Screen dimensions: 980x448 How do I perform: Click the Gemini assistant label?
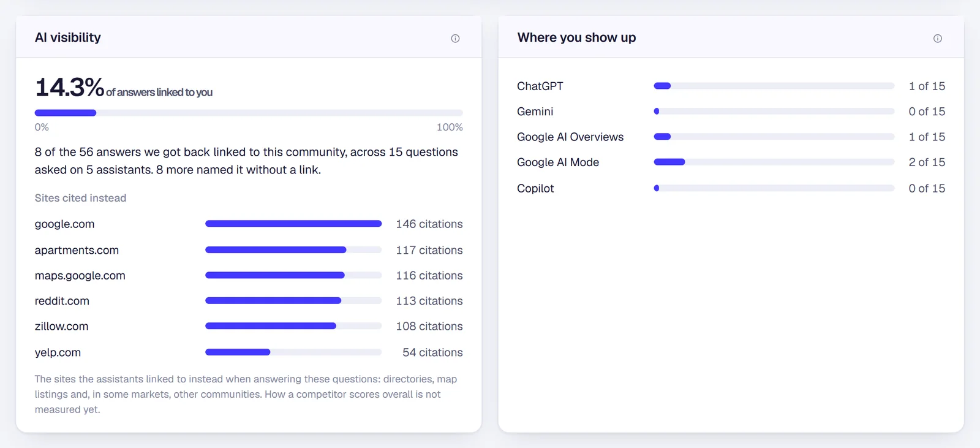pyautogui.click(x=535, y=112)
